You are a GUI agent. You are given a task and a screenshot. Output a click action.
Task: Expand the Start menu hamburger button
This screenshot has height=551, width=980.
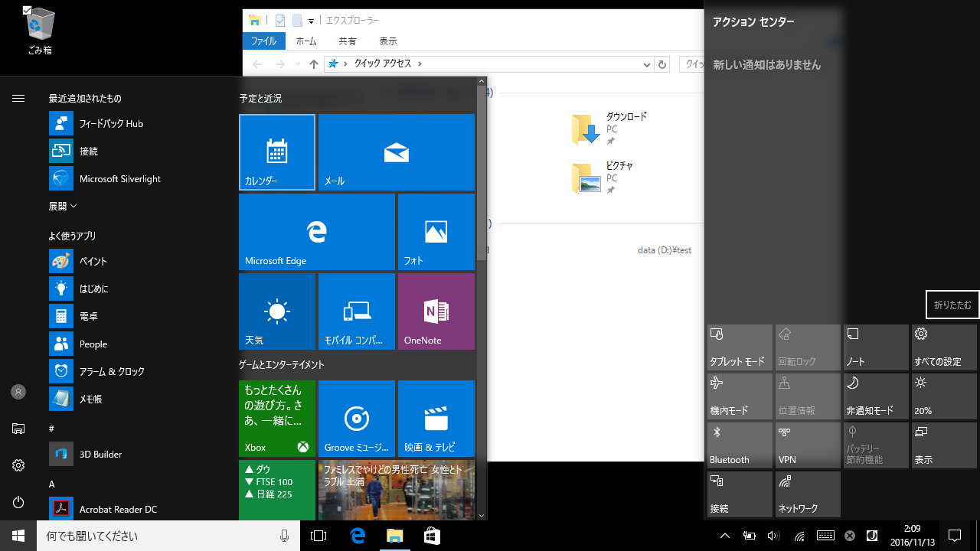tap(18, 98)
